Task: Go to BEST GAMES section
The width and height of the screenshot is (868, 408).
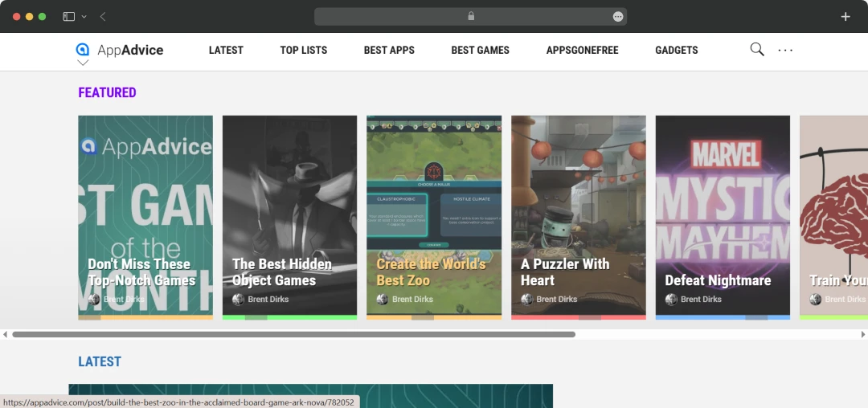Action: [480, 51]
